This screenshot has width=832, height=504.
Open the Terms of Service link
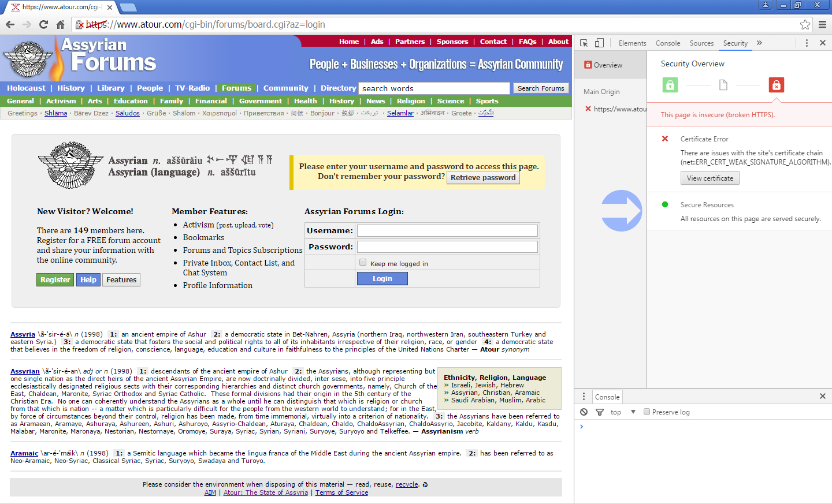tap(341, 492)
